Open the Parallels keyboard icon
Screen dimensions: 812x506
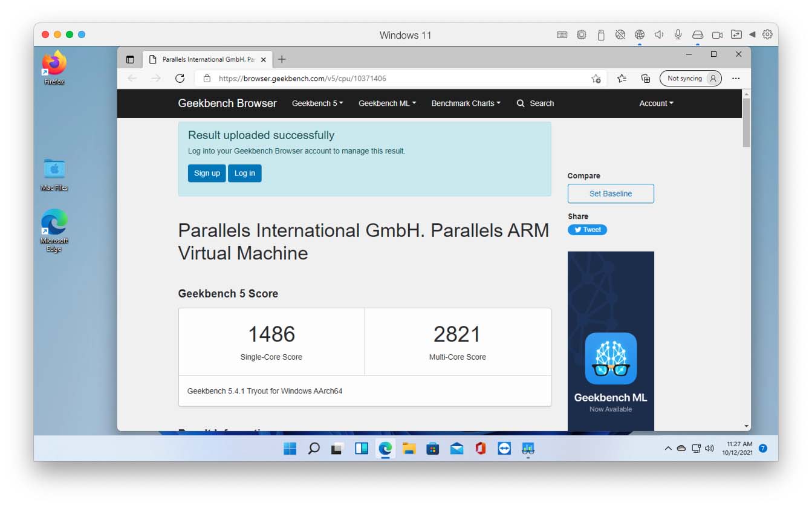[562, 34]
